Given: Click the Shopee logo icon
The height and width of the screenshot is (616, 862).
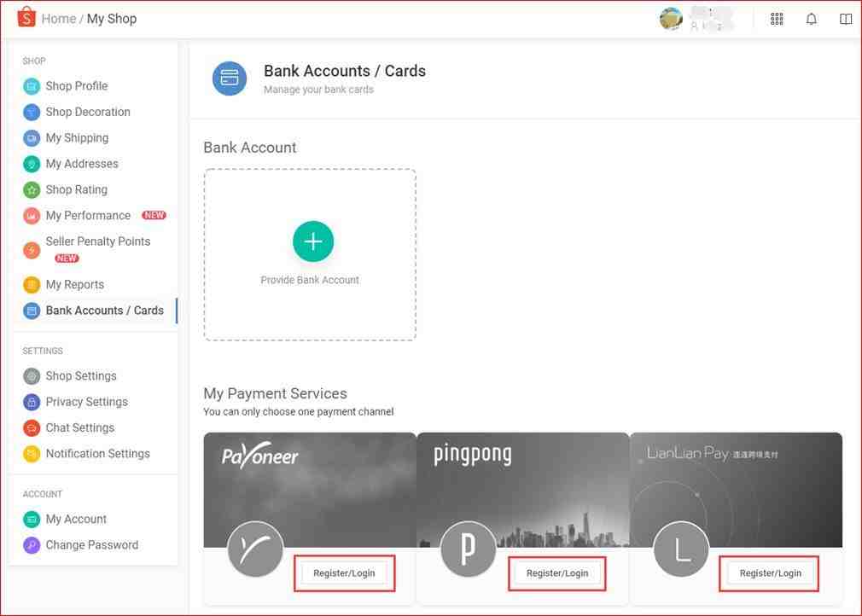Looking at the screenshot, I should (x=26, y=18).
